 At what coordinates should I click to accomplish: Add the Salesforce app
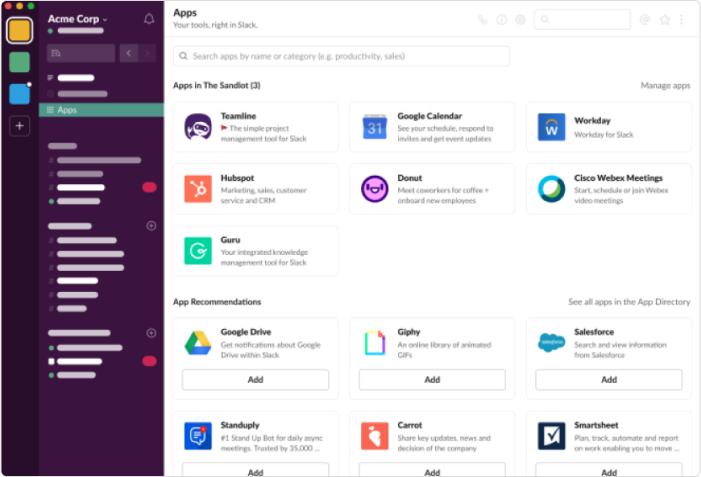pyautogui.click(x=609, y=380)
